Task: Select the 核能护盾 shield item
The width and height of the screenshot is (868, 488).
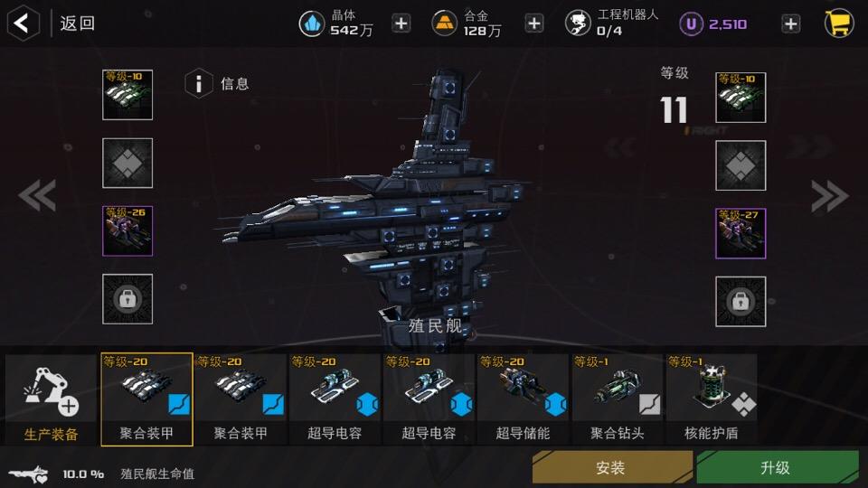Action: click(x=712, y=399)
